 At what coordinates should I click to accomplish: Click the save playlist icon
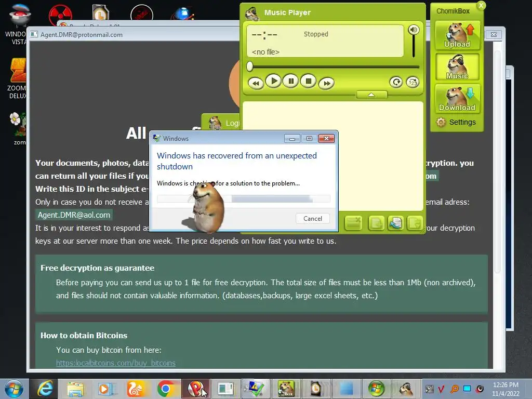pyautogui.click(x=415, y=223)
